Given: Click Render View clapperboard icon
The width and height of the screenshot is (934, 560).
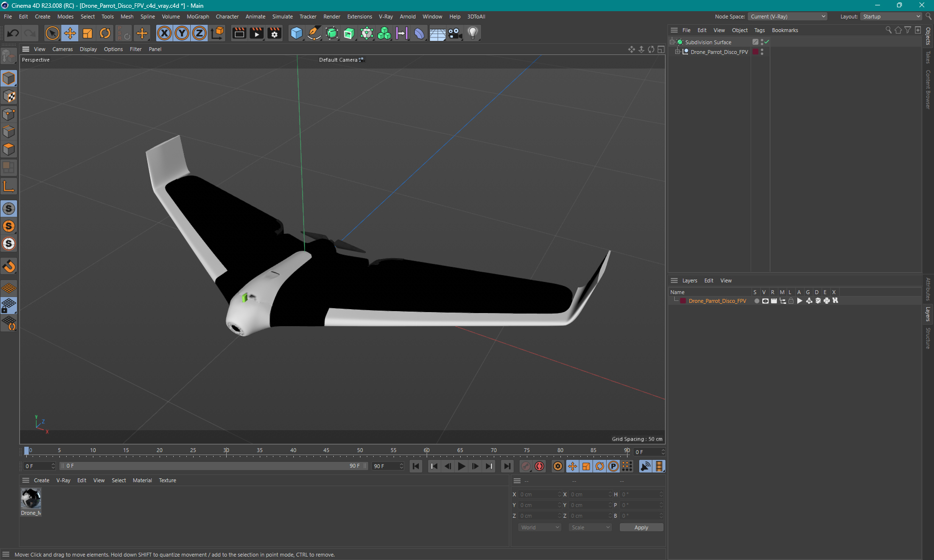Looking at the screenshot, I should [x=239, y=33].
